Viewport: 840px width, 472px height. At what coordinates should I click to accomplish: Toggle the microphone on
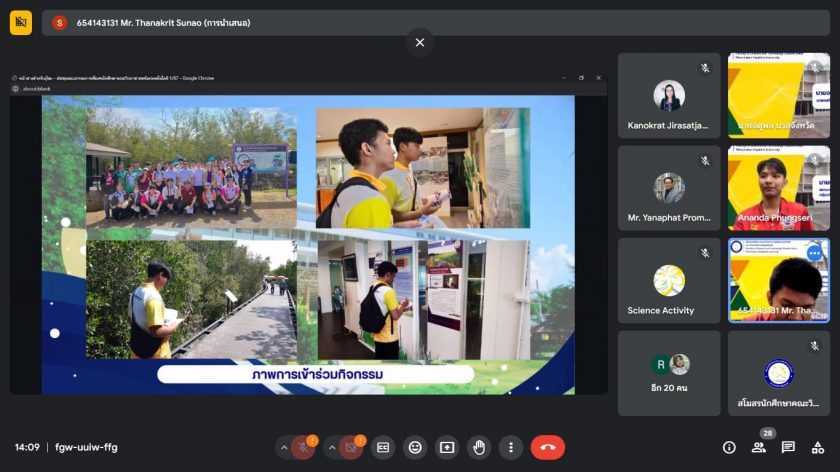[x=304, y=447]
